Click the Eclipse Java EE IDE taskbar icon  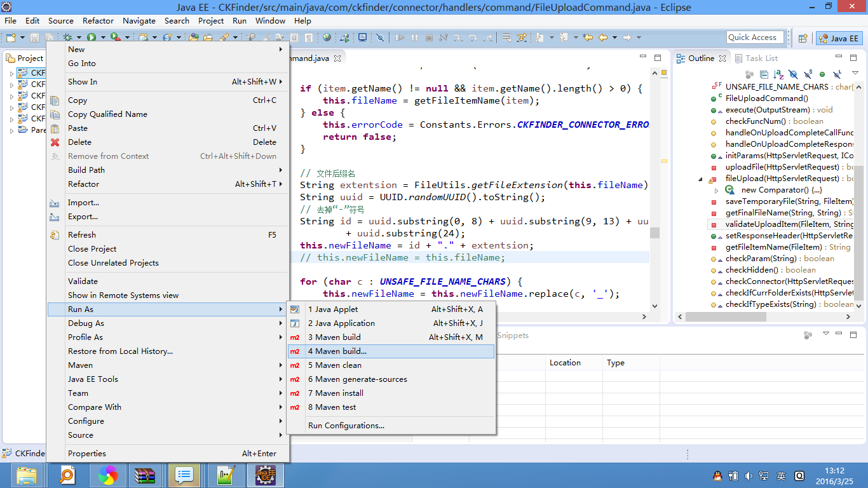(x=266, y=475)
